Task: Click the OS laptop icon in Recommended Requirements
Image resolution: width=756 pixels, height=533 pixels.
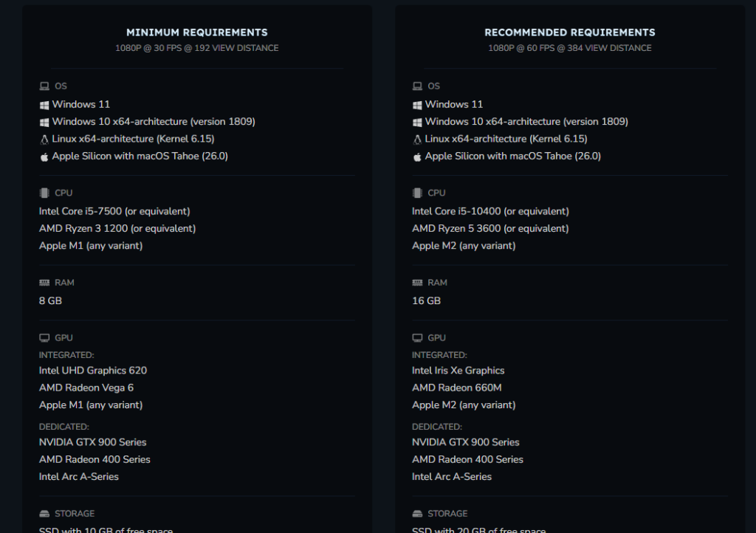Action: (x=417, y=86)
